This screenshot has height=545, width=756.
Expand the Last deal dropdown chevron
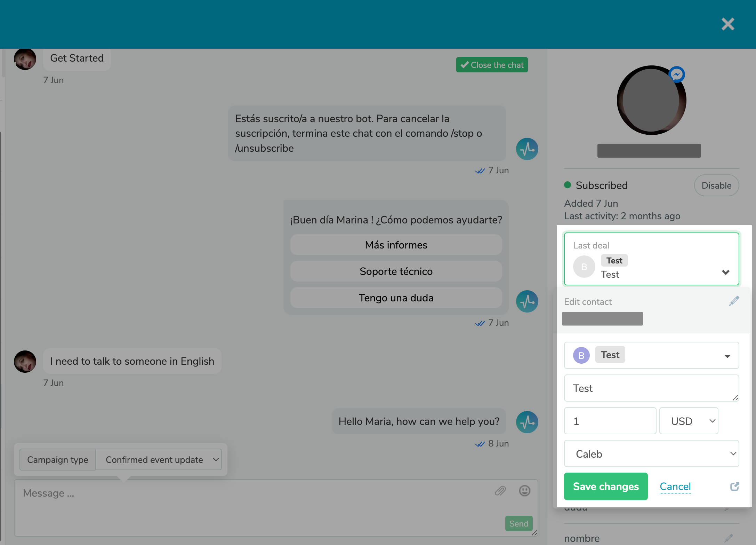coord(726,272)
